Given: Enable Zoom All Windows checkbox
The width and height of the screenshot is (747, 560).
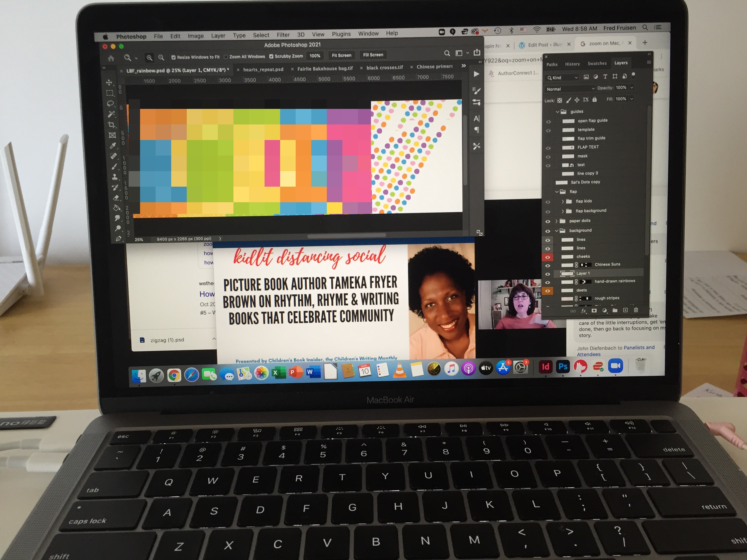Looking at the screenshot, I should click(x=226, y=57).
